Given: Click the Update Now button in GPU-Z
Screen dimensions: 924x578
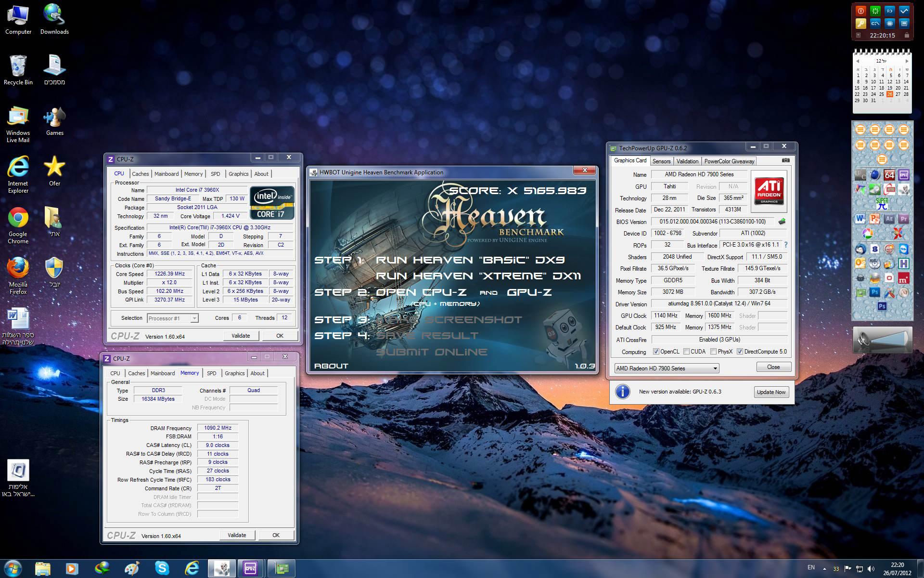Looking at the screenshot, I should (771, 392).
